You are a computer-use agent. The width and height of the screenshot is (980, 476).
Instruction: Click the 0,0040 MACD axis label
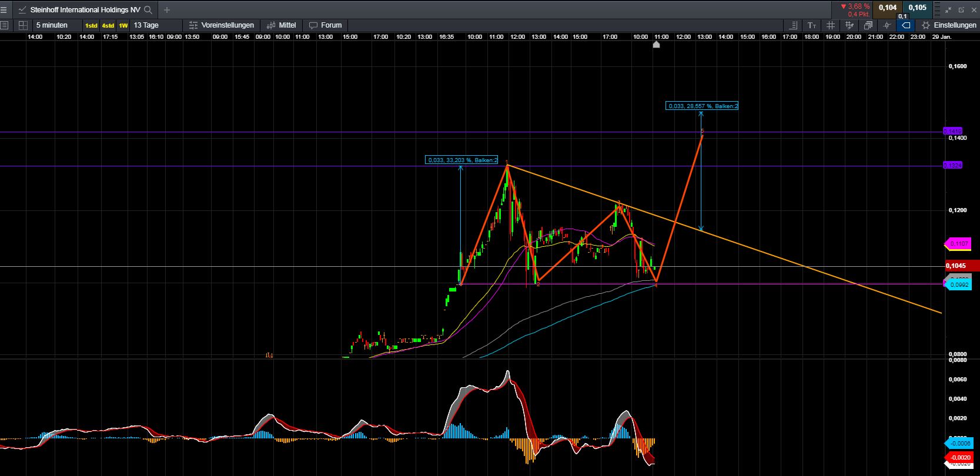click(x=958, y=399)
